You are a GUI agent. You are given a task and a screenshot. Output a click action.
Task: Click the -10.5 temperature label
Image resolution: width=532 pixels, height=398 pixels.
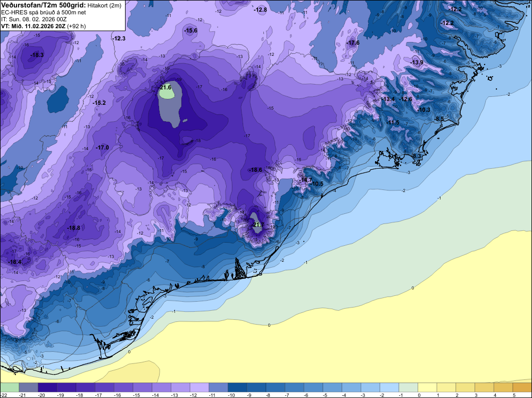point(317,184)
